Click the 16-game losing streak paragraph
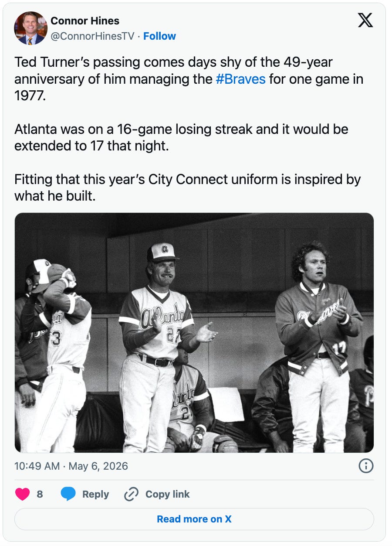 tap(181, 137)
